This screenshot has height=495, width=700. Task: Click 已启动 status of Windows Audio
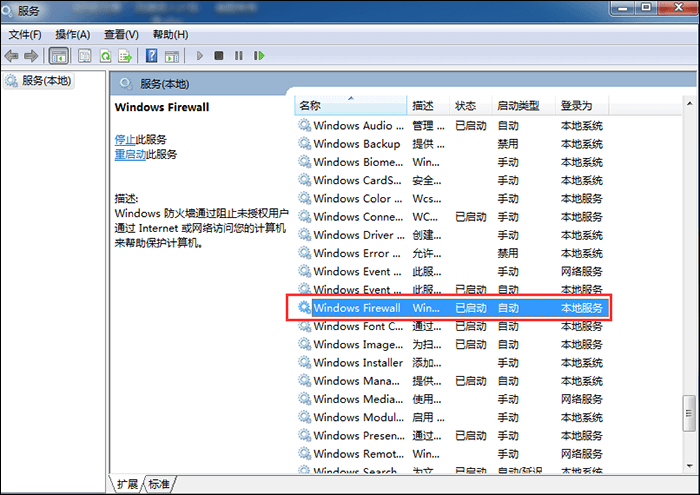[471, 126]
